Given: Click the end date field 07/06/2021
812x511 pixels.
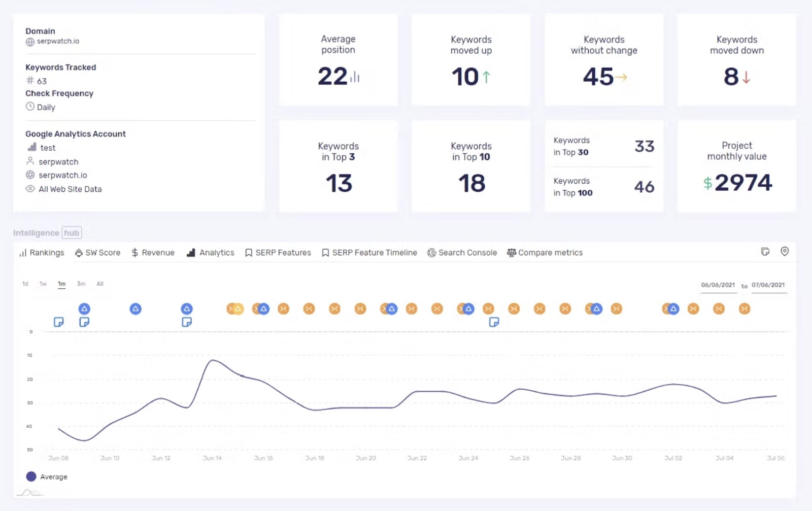Looking at the screenshot, I should click(x=768, y=285).
